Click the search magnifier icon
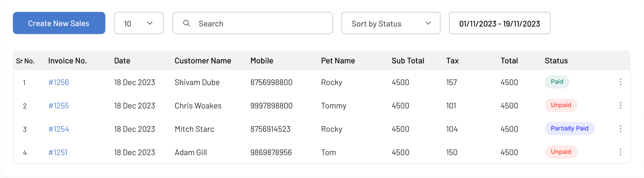Image resolution: width=644 pixels, height=178 pixels. pyautogui.click(x=187, y=23)
